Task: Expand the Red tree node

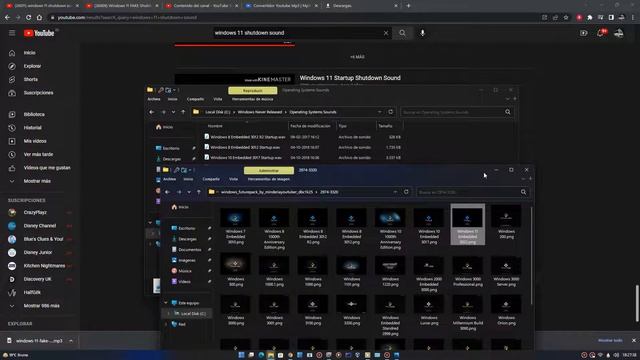Action: pyautogui.click(x=166, y=324)
